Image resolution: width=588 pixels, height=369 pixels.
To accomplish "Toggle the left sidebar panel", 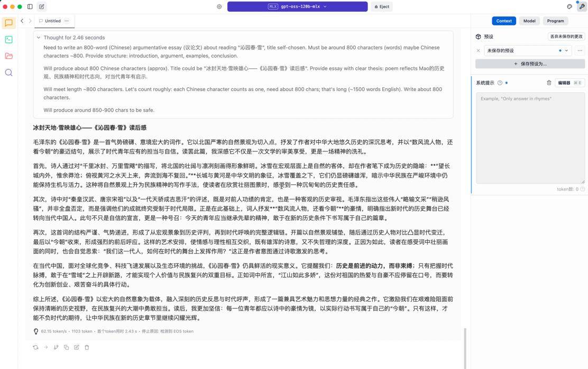I will pos(30,7).
